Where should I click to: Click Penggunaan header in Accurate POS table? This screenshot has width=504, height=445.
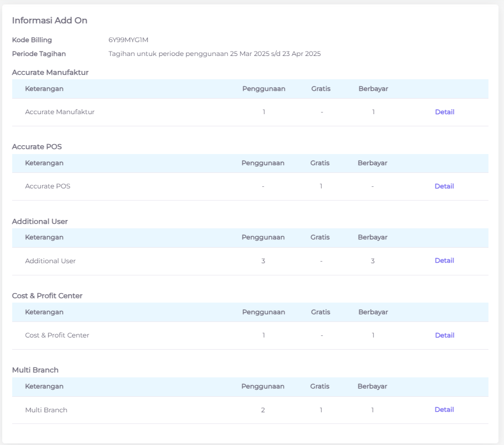tap(263, 163)
